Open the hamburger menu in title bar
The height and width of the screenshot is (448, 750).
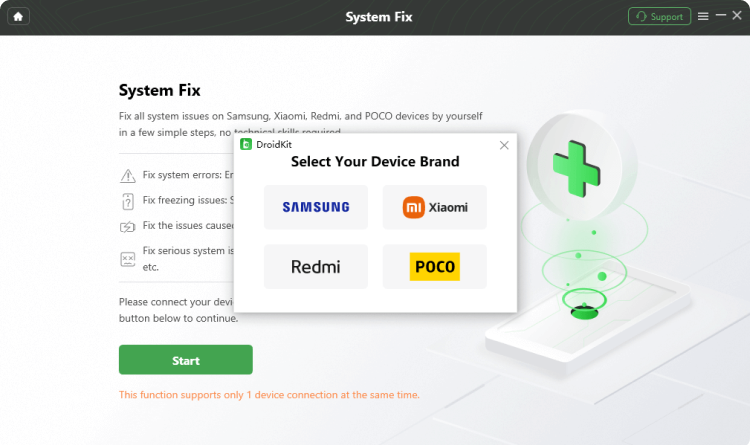703,16
